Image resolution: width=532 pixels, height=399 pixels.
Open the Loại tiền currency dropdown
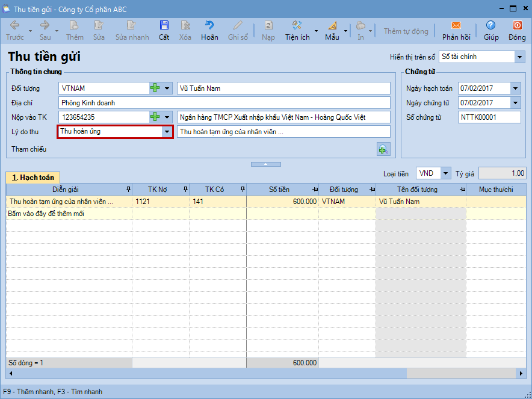click(445, 173)
